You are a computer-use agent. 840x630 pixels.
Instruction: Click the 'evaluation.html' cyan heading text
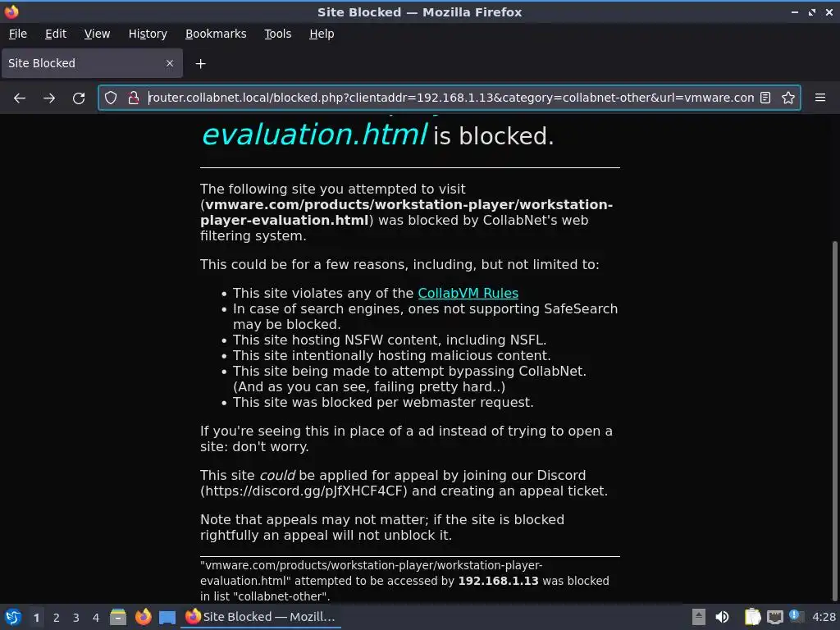tap(314, 135)
